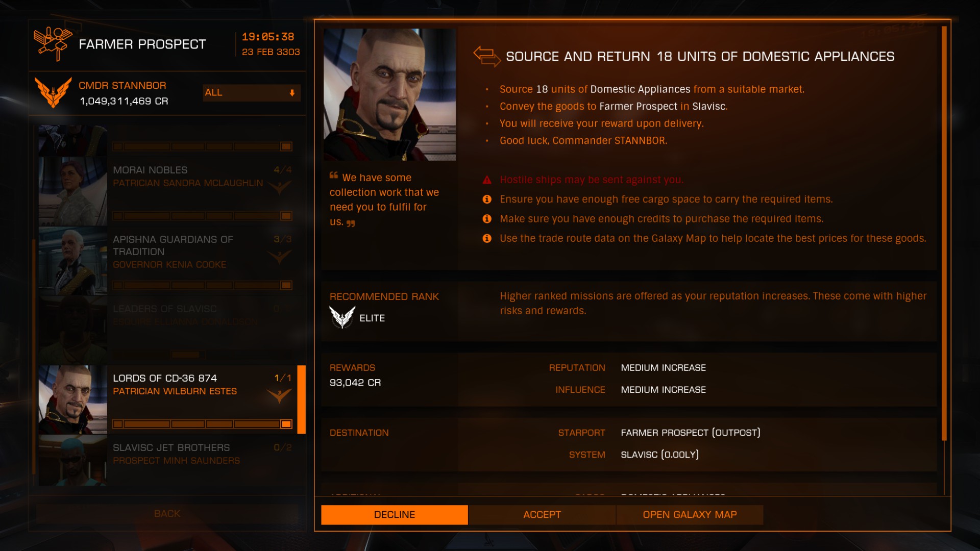Click the Farmer Prospect station services icon
The height and width of the screenshot is (551, 980).
pos(53,43)
